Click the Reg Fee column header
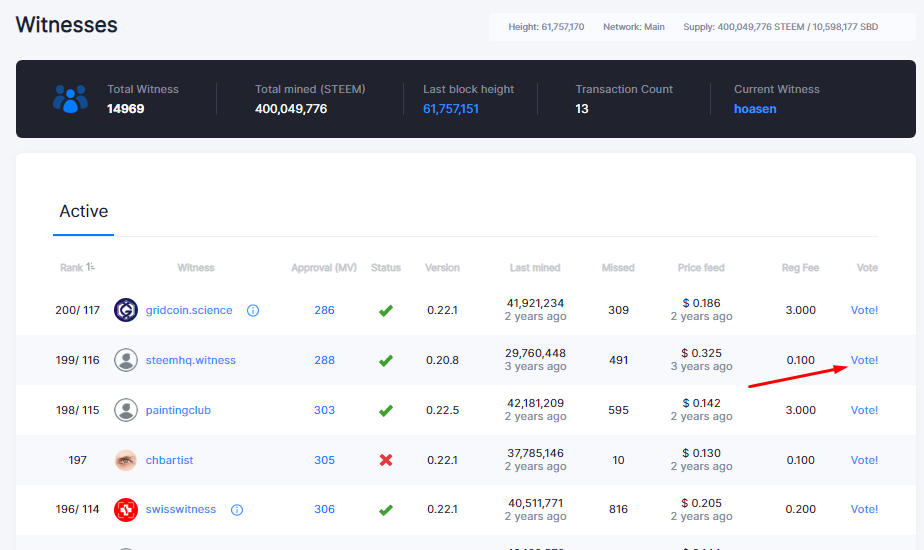This screenshot has width=924, height=550. click(800, 268)
